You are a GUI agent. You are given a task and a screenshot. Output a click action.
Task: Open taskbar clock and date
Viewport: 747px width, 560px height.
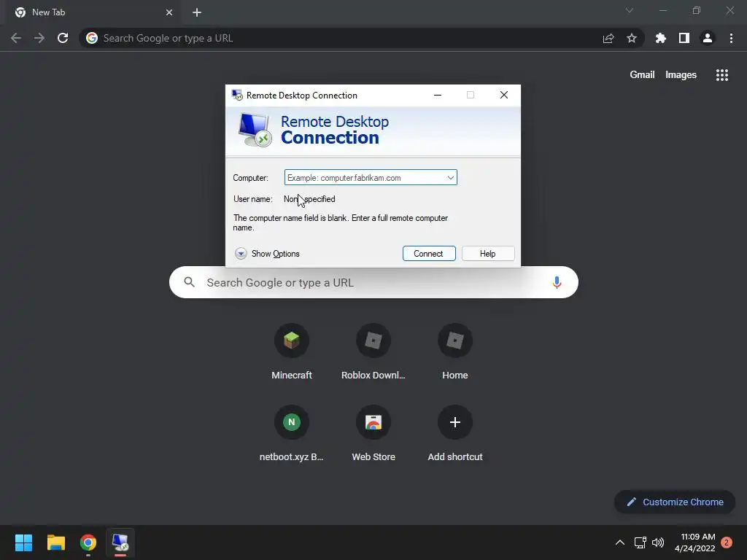point(694,542)
